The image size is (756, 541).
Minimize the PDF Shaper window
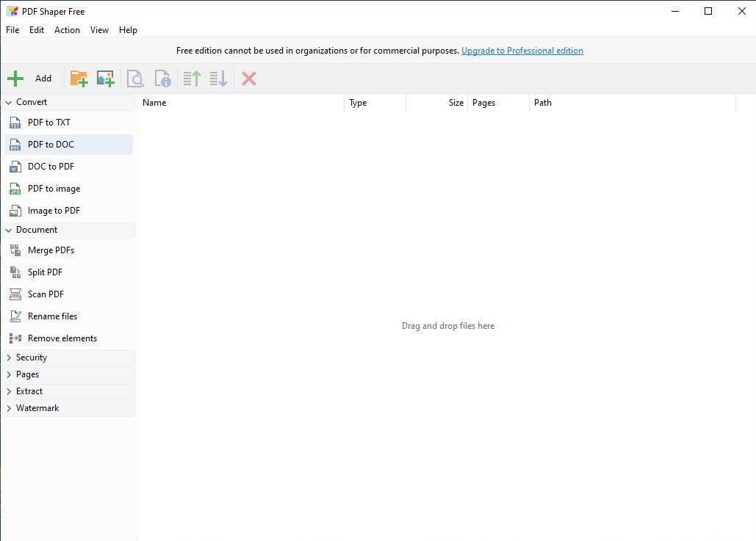pyautogui.click(x=675, y=11)
